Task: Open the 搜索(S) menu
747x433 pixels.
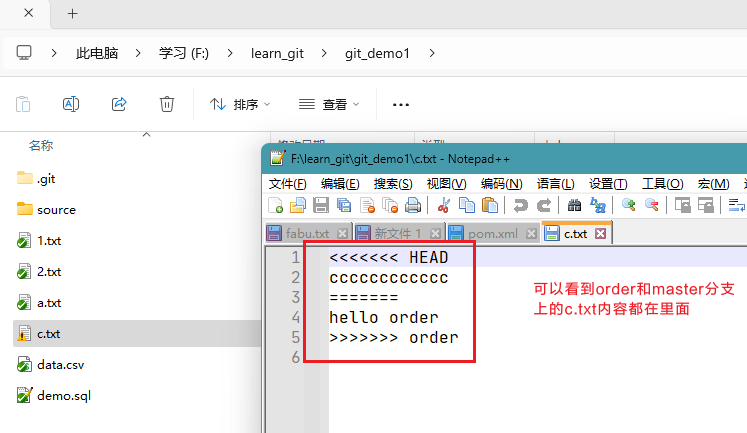Action: click(393, 183)
